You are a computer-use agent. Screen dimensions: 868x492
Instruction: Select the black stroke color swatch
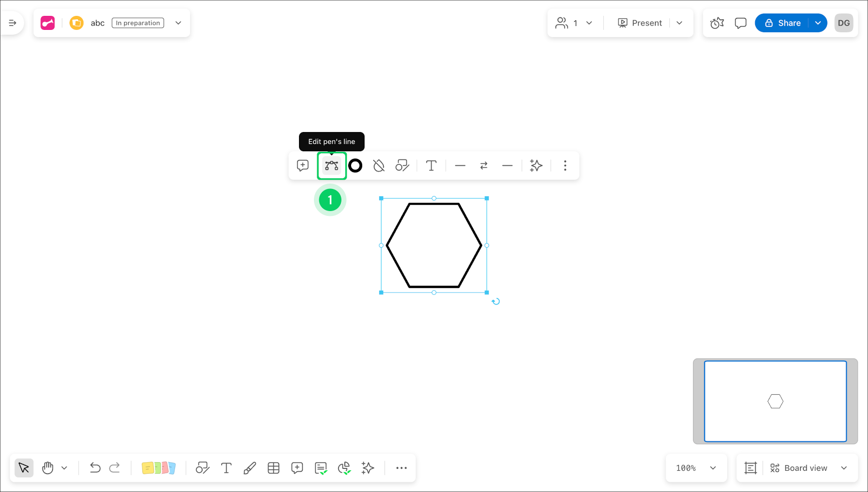(355, 166)
